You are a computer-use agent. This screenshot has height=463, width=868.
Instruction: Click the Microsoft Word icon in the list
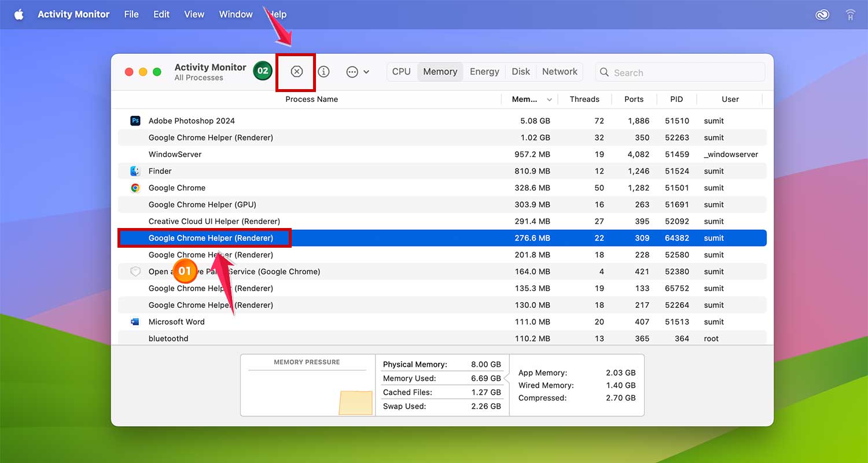tap(135, 322)
